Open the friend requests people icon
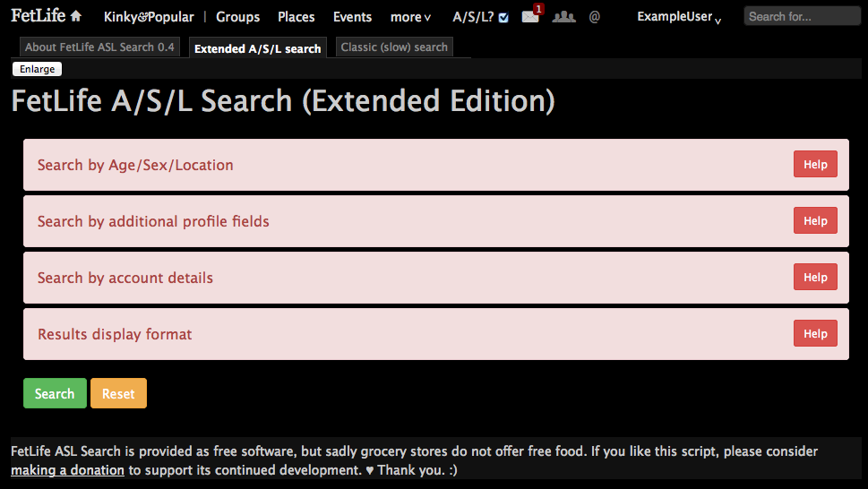Screen dimensions: 868x489 (x=563, y=17)
